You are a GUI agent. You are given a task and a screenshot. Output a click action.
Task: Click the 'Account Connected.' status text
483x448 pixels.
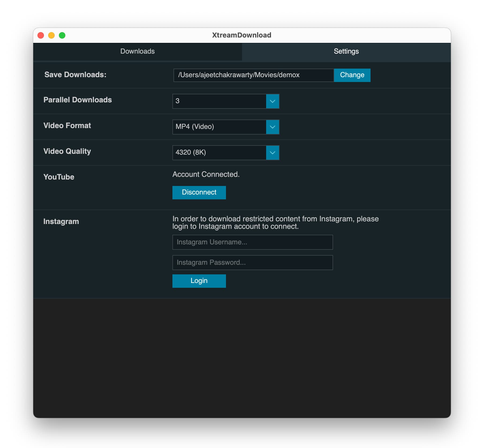(x=206, y=174)
